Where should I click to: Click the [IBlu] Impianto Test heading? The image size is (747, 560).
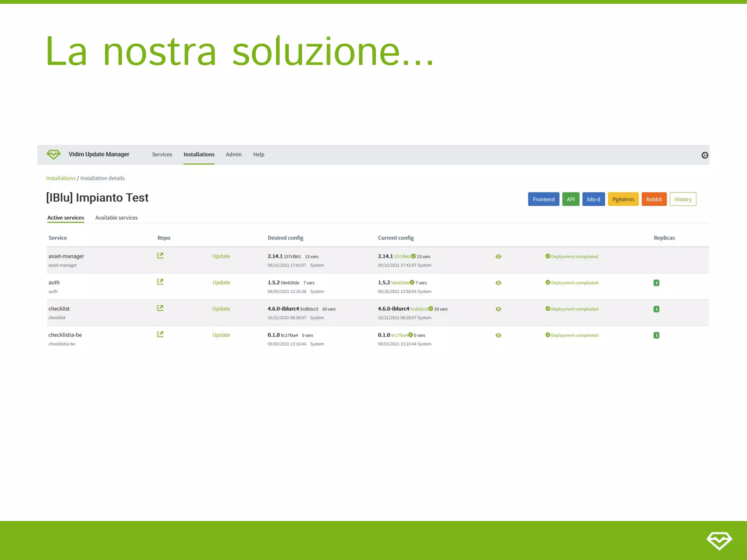click(x=97, y=198)
